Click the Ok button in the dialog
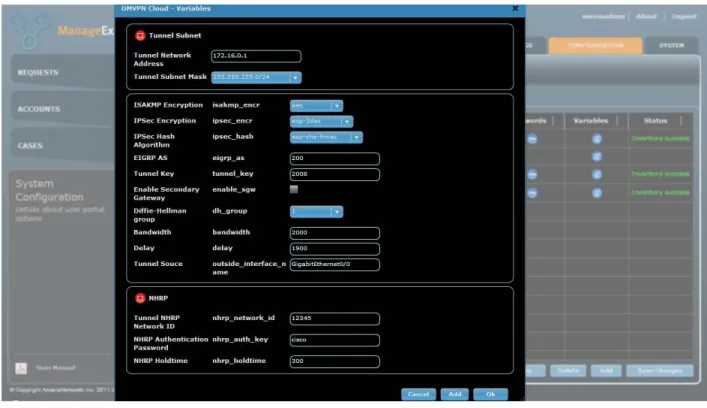Screen dimensions: 707x408 coord(491,394)
